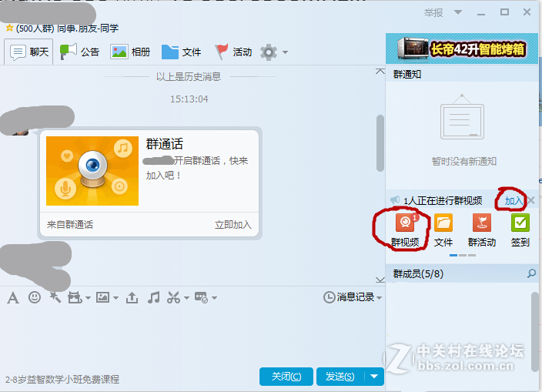Image resolution: width=542 pixels, height=392 pixels.
Task: Expand the gear settings dropdown arrow
Action: pyautogui.click(x=285, y=52)
